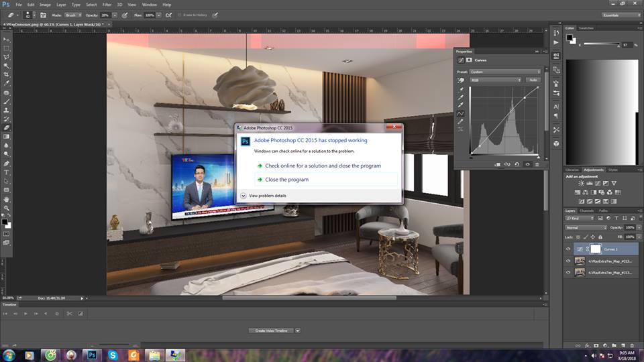Open Photoshop from the Windows taskbar
The image size is (644, 362).
click(x=92, y=355)
